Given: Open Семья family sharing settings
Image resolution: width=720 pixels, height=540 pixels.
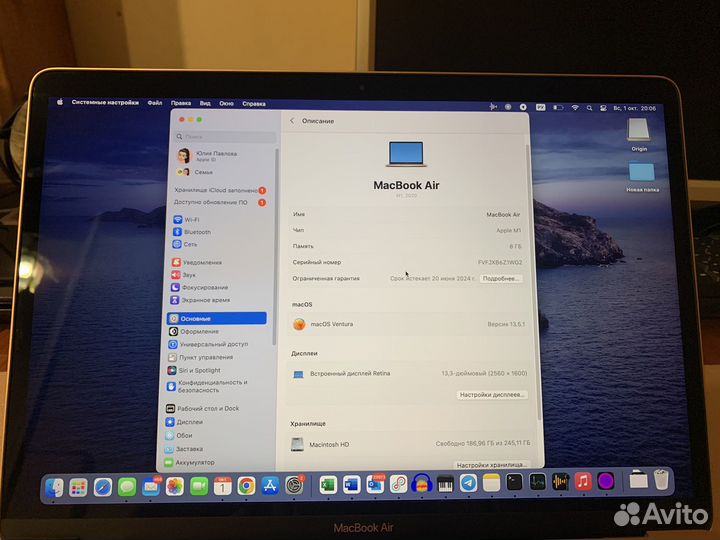Looking at the screenshot, I should pos(195,172).
